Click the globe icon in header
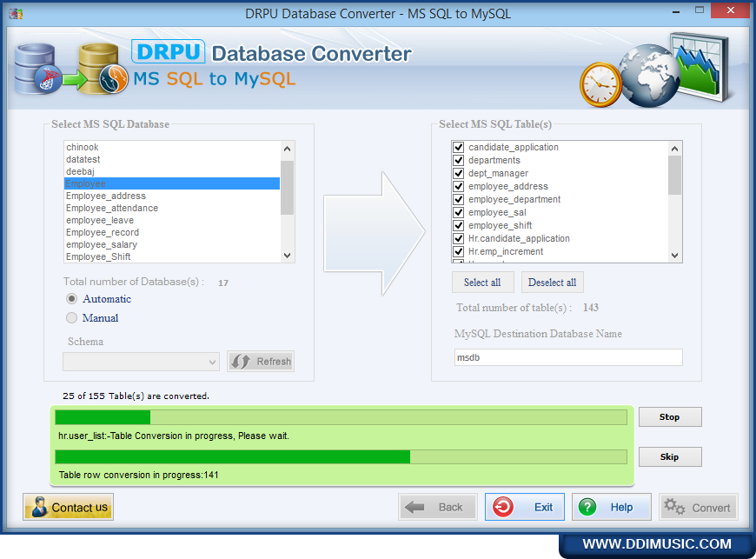 (x=648, y=76)
